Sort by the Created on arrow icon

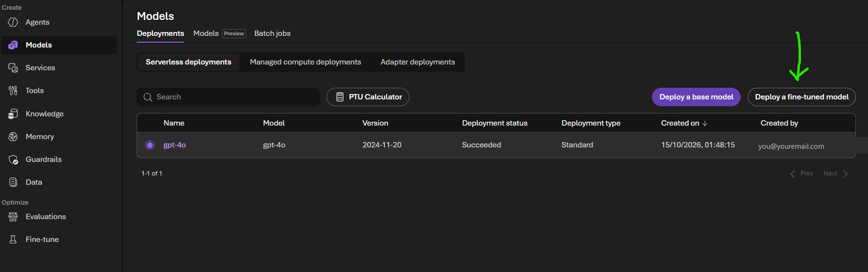click(705, 124)
